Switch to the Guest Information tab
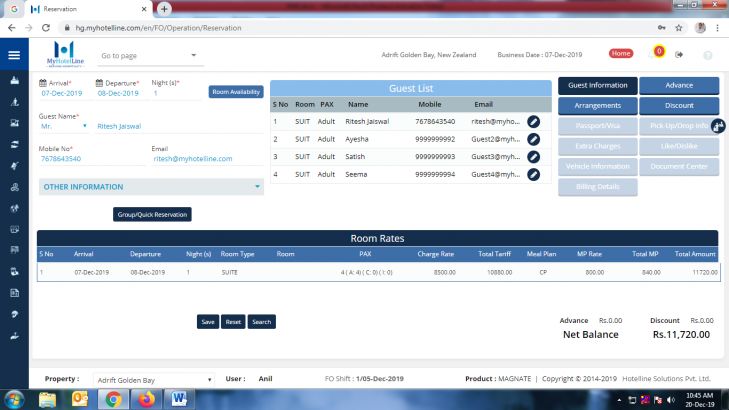Image resolution: width=729 pixels, height=410 pixels. [597, 85]
